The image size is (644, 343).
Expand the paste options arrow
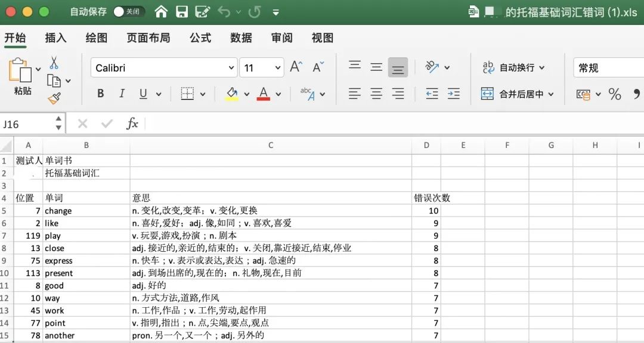pos(38,69)
